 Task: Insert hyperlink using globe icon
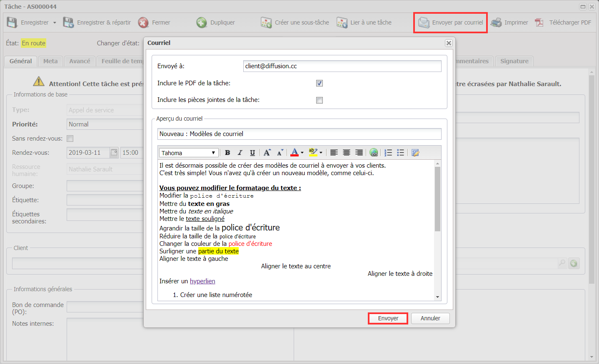click(x=374, y=153)
